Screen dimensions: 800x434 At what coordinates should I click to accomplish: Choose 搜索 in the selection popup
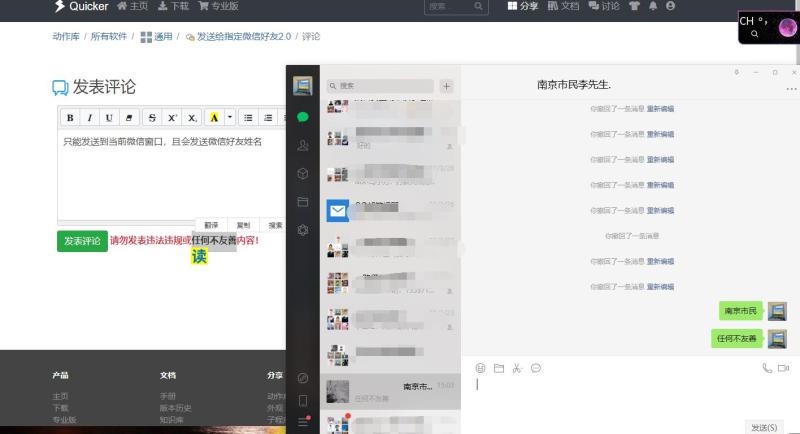[274, 225]
